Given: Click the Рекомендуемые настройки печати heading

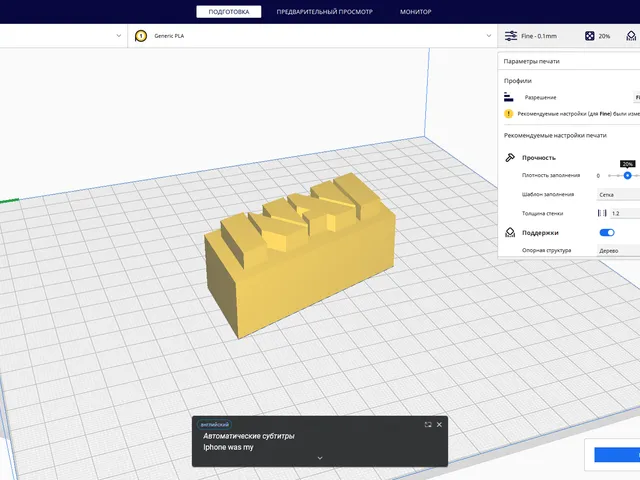Looking at the screenshot, I should (x=555, y=135).
